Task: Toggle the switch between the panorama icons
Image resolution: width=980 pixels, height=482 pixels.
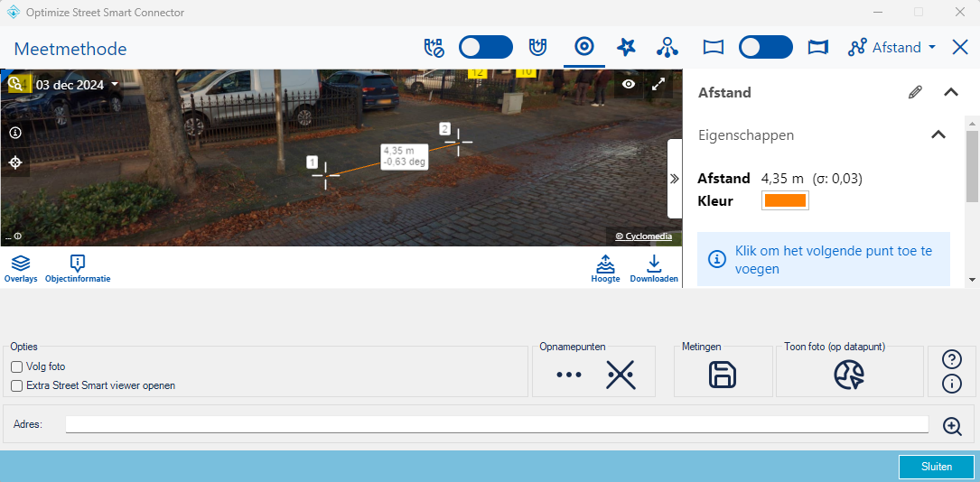Action: click(x=766, y=48)
